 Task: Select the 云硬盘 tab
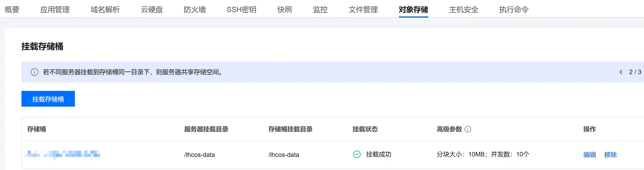(x=152, y=9)
